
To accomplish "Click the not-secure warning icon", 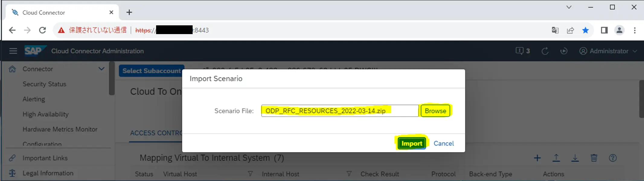I will click(61, 30).
